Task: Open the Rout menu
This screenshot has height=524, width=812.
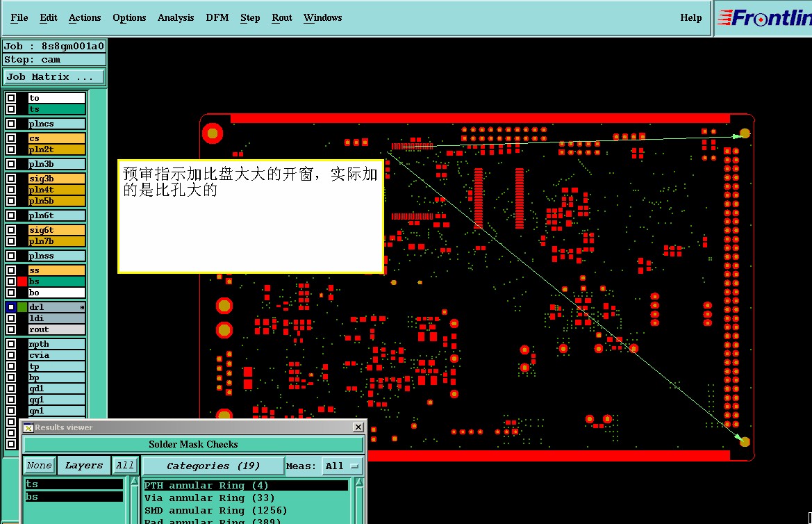Action: [282, 17]
